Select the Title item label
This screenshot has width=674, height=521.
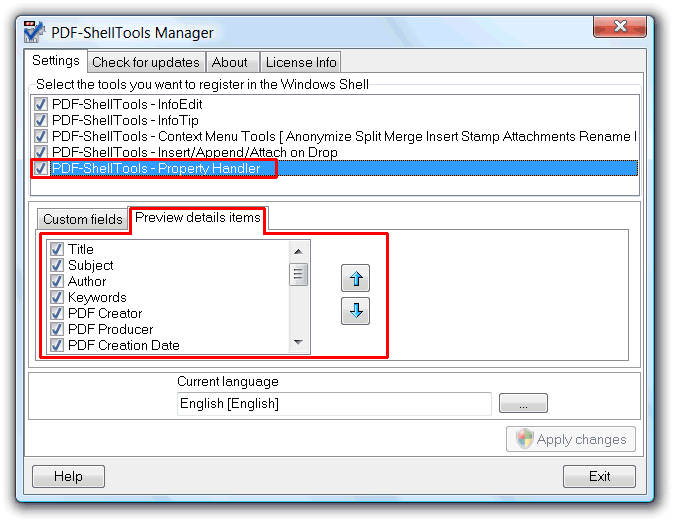tap(81, 249)
